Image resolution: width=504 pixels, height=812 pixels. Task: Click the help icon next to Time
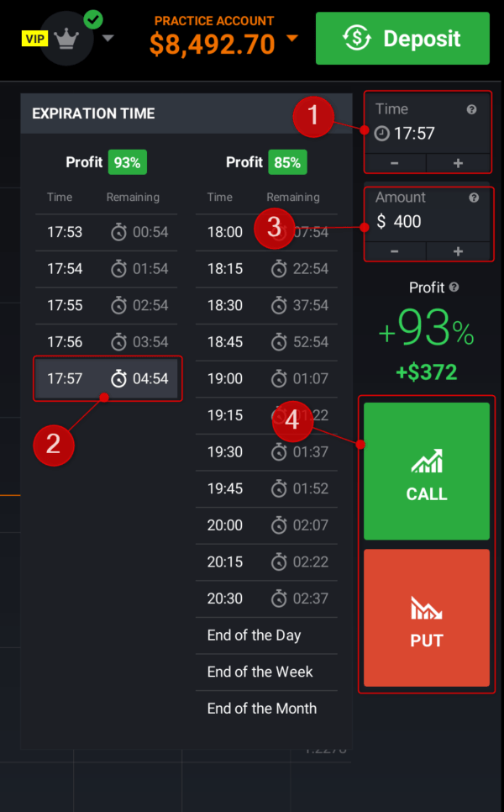474,109
